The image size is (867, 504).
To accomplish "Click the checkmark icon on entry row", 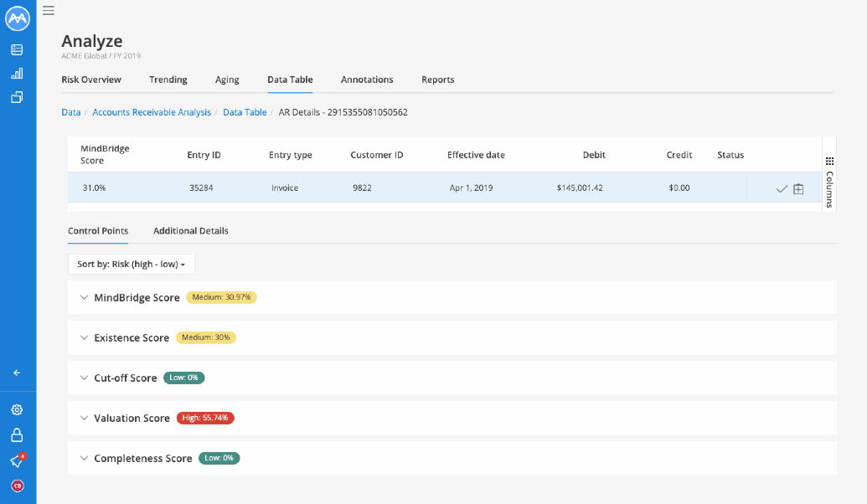I will point(782,189).
